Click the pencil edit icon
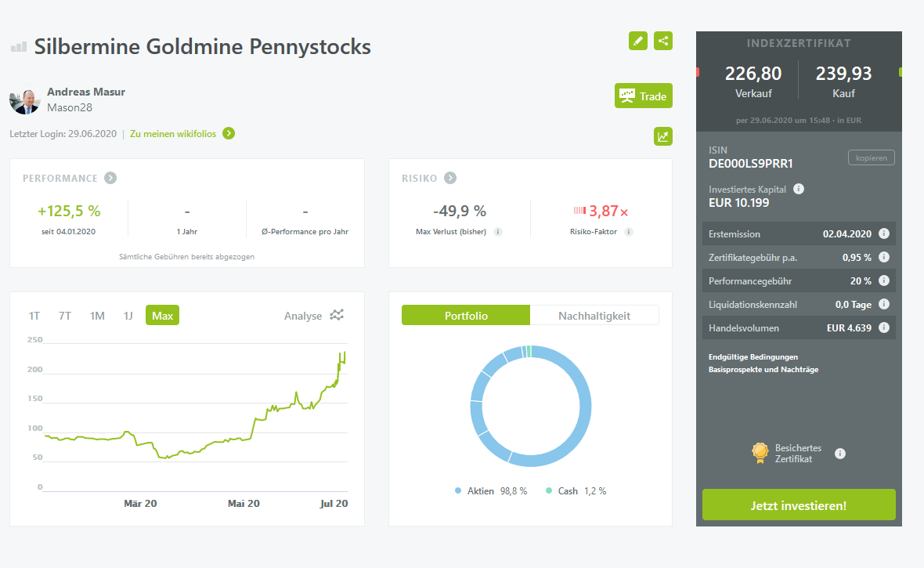This screenshot has height=568, width=924. tap(638, 40)
